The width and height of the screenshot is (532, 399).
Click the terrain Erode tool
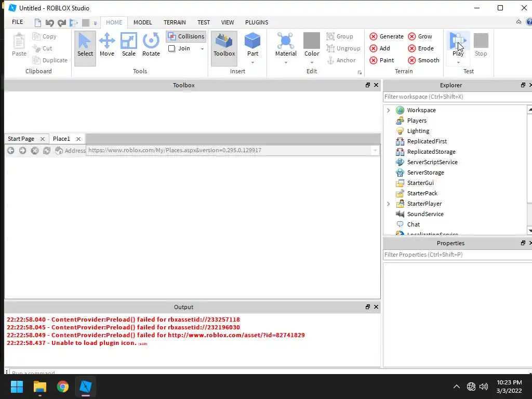point(421,48)
